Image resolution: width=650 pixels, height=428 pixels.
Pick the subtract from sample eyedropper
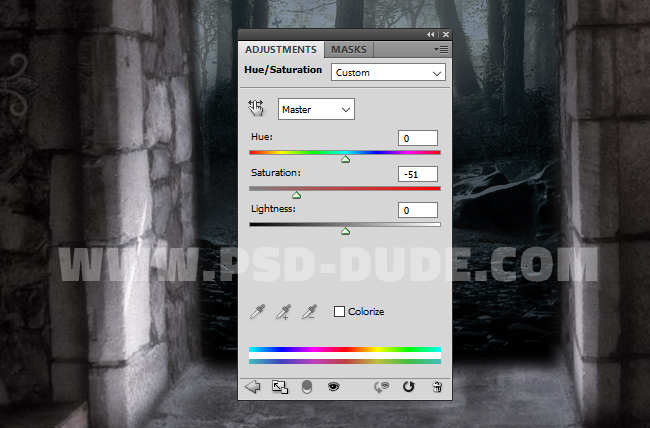pos(310,312)
